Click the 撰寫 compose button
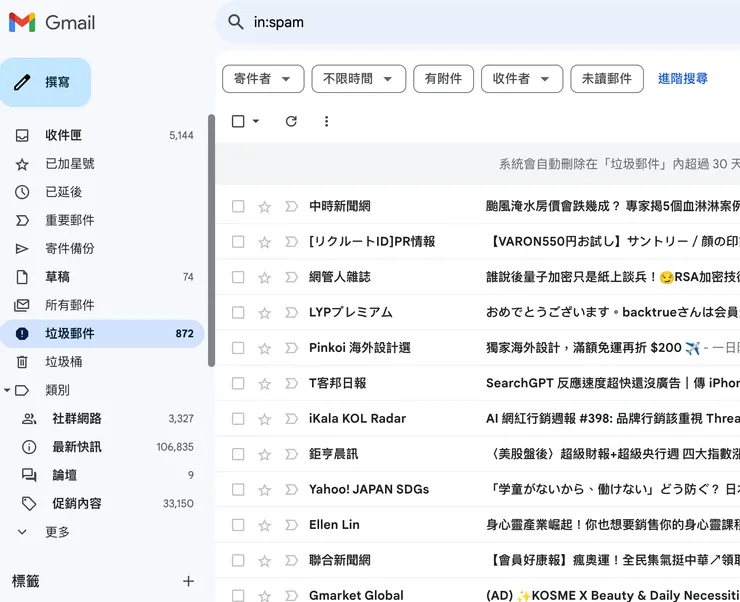 click(x=46, y=82)
